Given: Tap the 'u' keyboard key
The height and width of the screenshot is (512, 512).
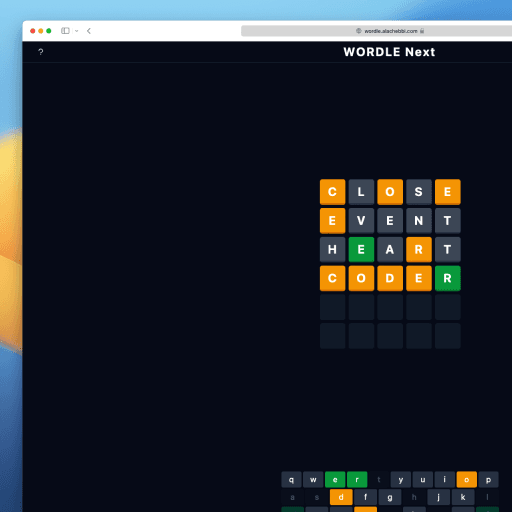Looking at the screenshot, I should click(x=423, y=480).
